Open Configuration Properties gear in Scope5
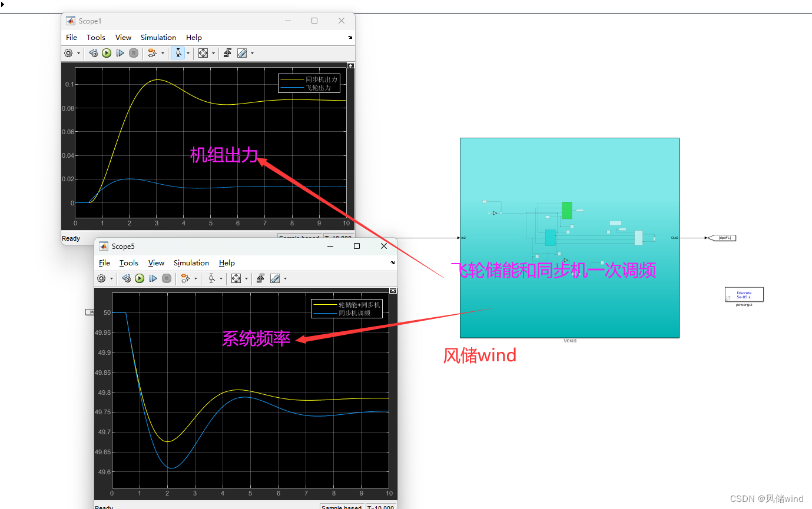Viewport: 812px width, 509px height. [x=101, y=278]
